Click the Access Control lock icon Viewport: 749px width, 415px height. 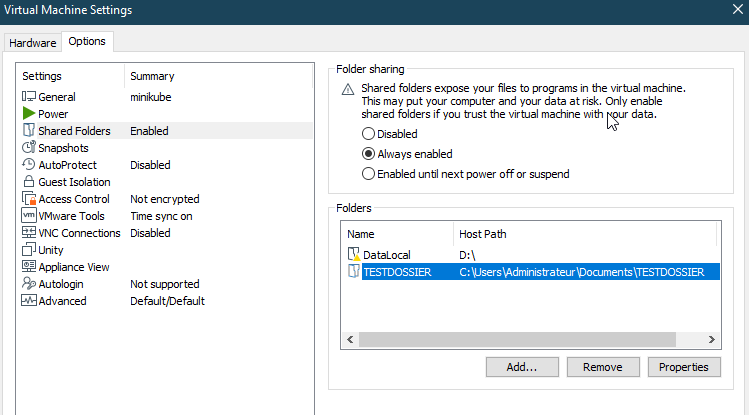pos(29,199)
